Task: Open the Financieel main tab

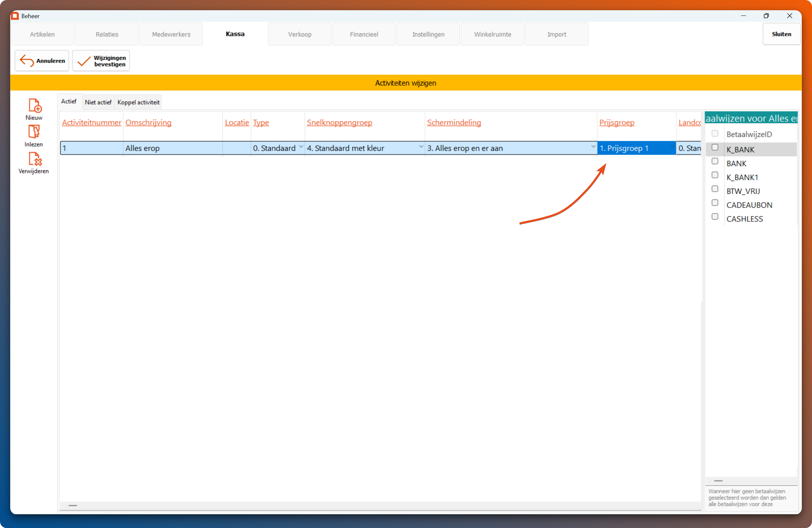Action: tap(364, 34)
